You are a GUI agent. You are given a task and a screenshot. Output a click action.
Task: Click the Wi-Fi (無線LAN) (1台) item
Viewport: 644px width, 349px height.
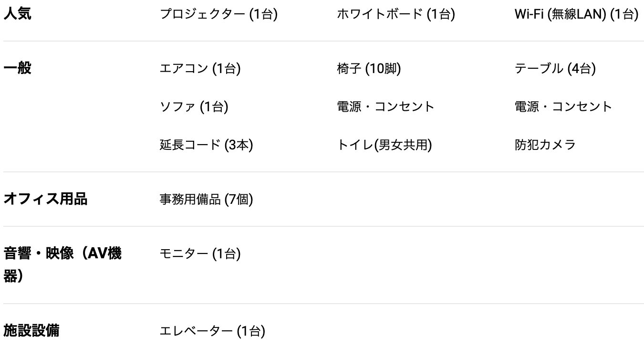[x=576, y=14]
